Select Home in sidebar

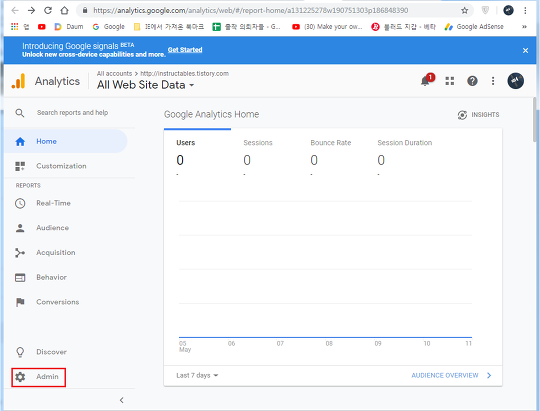point(65,141)
